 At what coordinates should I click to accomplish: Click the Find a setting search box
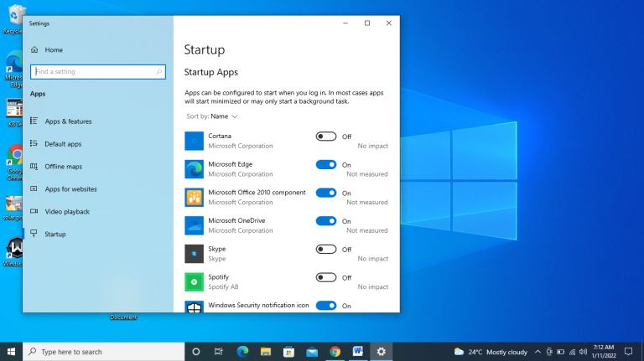98,72
